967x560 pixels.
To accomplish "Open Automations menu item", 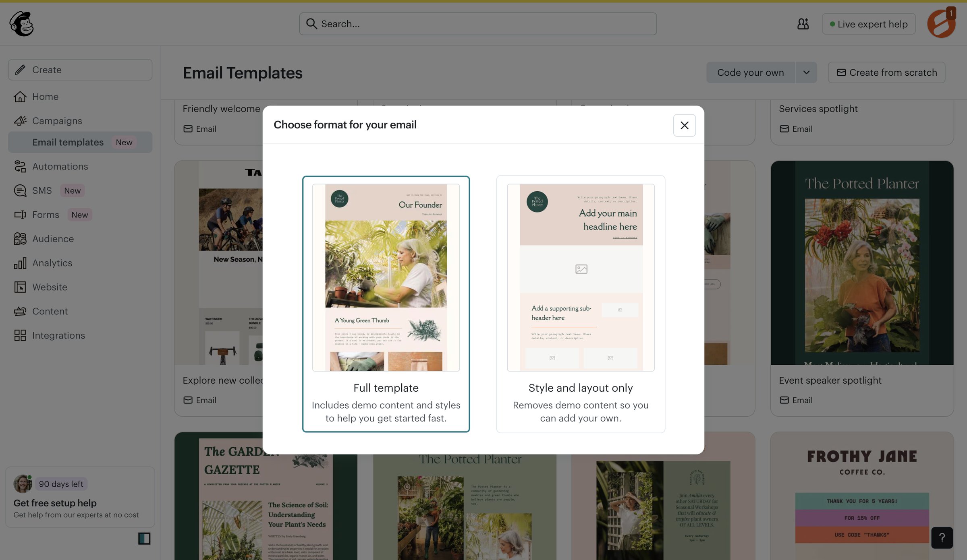I will click(x=80, y=166).
